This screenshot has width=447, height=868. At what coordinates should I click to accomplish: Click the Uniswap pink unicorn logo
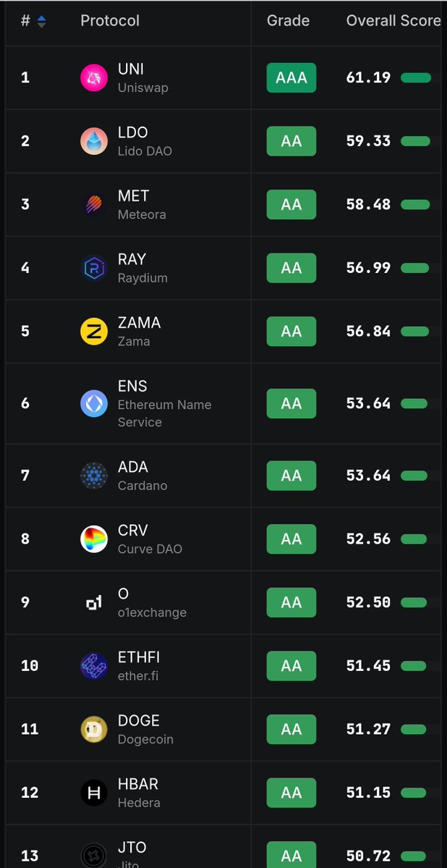click(94, 77)
